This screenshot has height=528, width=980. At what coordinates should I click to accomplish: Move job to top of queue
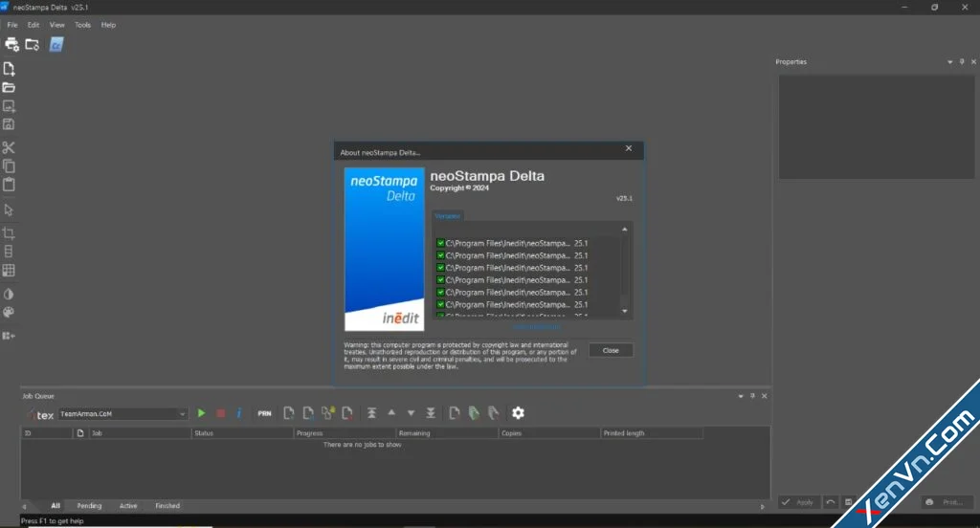[372, 413]
